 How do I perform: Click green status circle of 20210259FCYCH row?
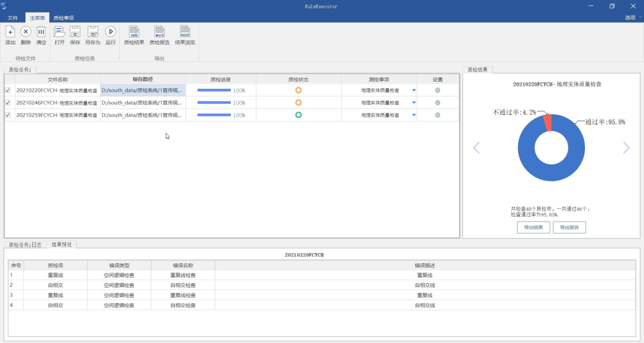(299, 115)
